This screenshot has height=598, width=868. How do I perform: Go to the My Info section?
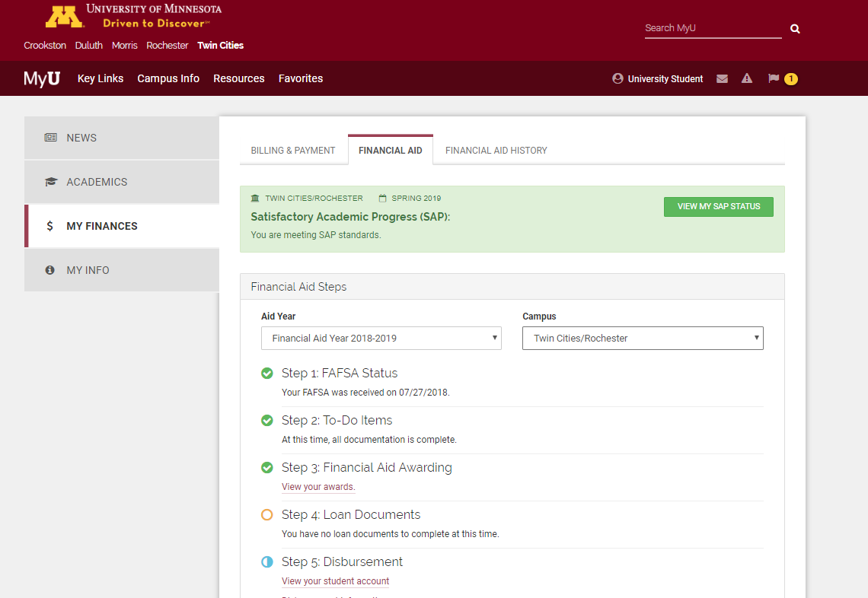tap(122, 270)
